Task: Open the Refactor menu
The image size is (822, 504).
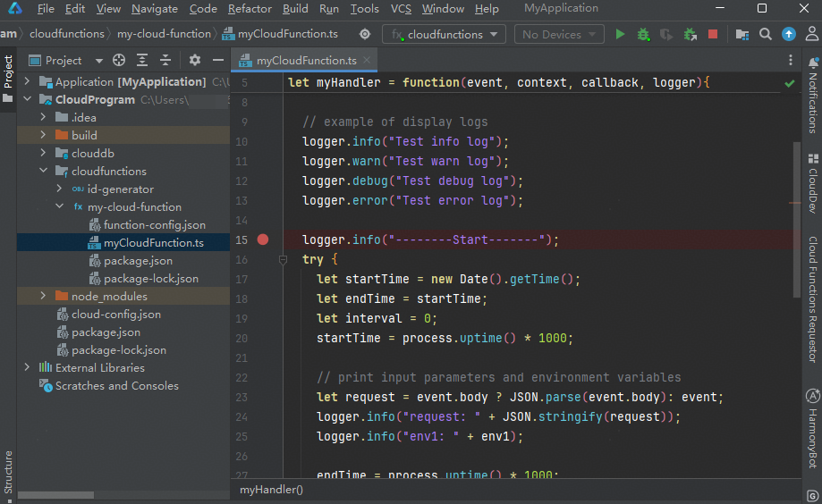Action: pos(250,9)
